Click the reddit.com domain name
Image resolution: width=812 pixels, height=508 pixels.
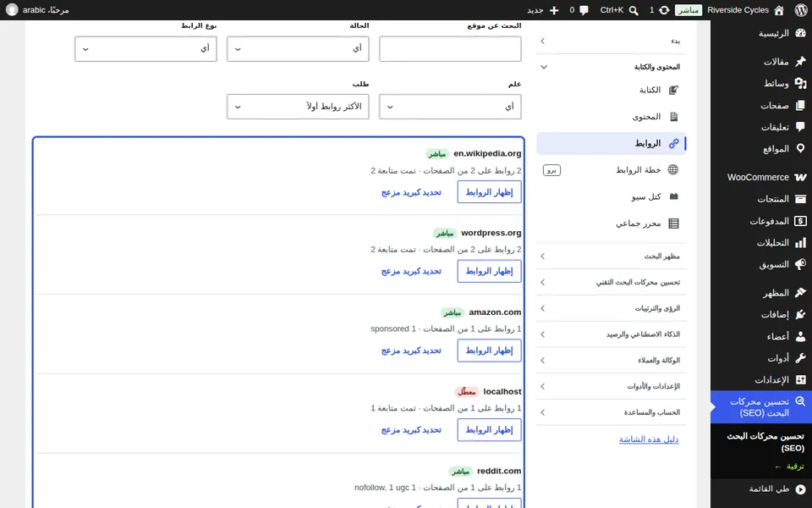click(x=499, y=471)
